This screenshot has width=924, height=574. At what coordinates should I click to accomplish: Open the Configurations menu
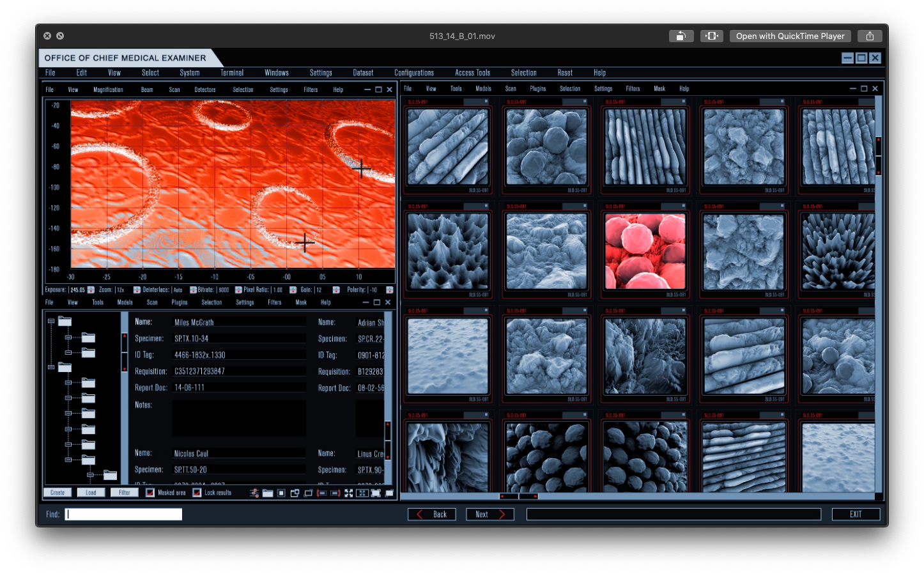(x=414, y=73)
